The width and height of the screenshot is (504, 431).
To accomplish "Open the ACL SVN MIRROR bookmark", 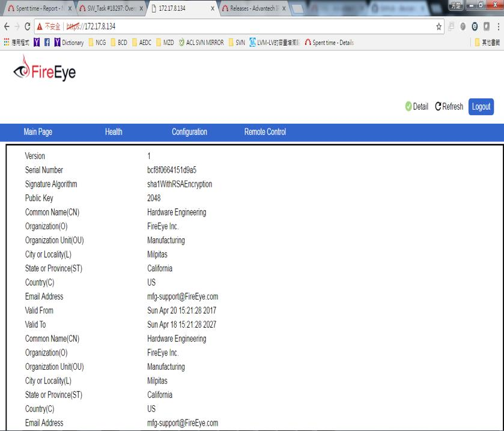I will 201,43.
